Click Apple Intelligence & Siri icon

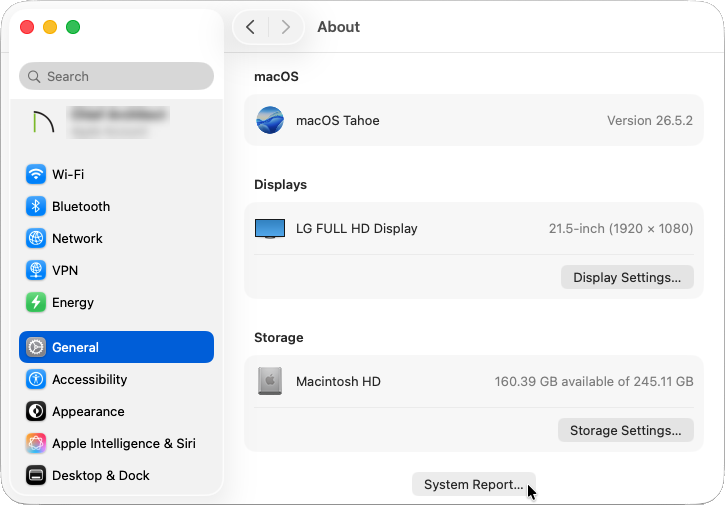point(36,443)
